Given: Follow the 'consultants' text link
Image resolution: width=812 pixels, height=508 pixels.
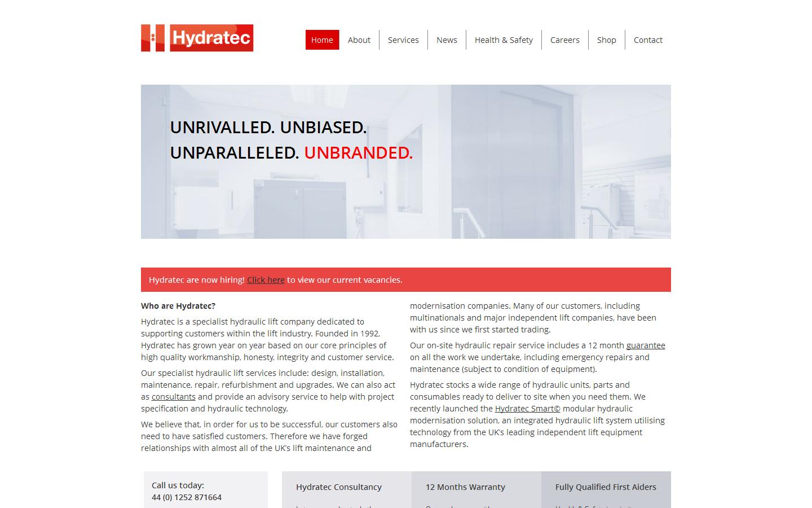Looking at the screenshot, I should pos(173,397).
